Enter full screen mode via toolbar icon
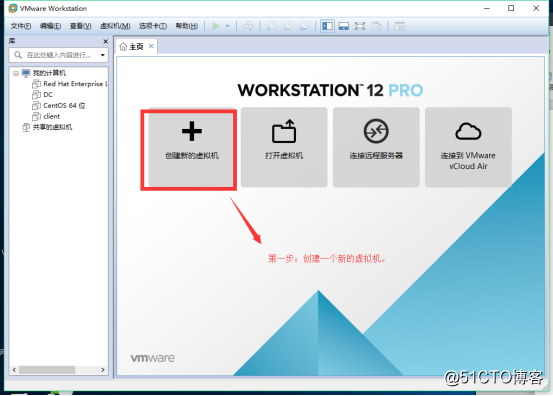 tap(360, 26)
